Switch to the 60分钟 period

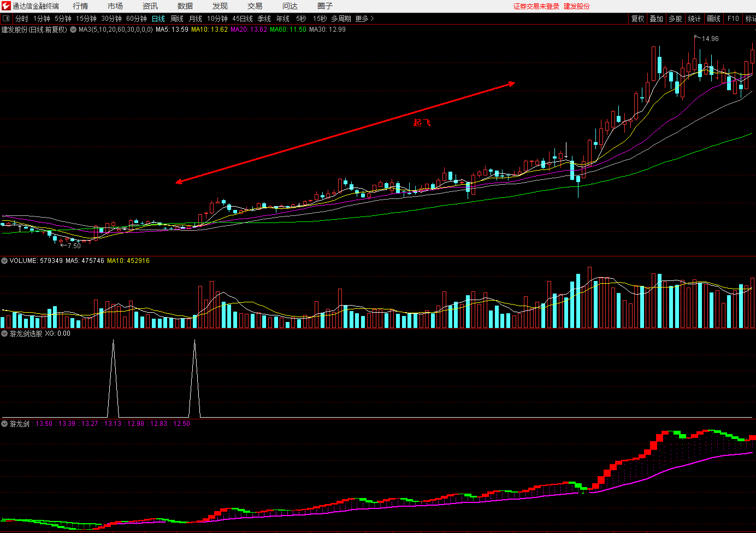click(137, 19)
